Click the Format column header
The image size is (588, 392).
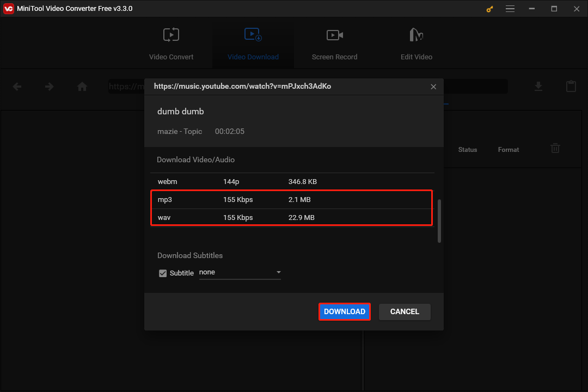508,150
